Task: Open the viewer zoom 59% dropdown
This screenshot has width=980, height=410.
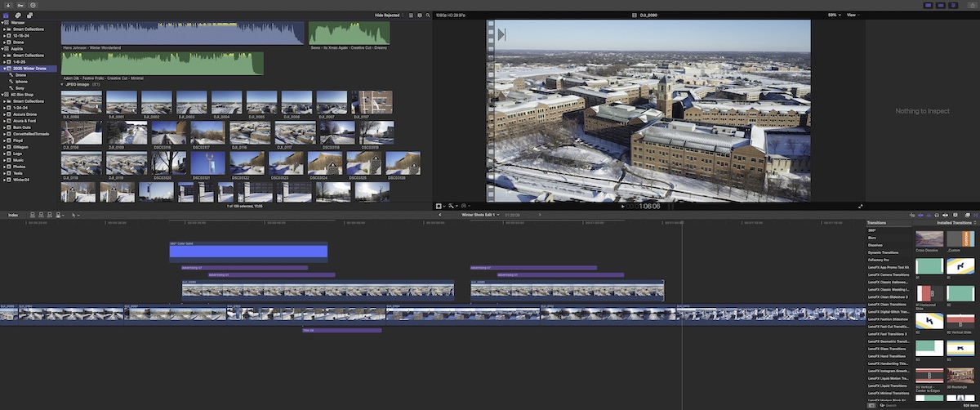Action: pos(833,15)
